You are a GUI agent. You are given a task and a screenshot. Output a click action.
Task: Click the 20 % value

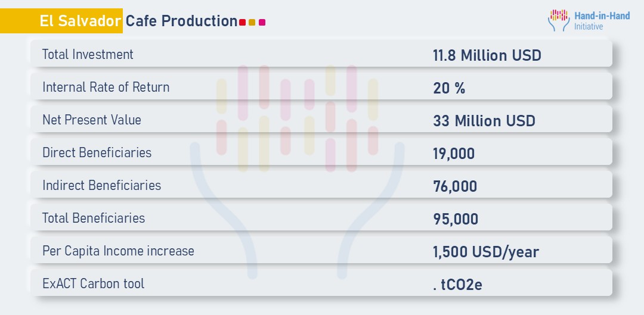pyautogui.click(x=449, y=88)
